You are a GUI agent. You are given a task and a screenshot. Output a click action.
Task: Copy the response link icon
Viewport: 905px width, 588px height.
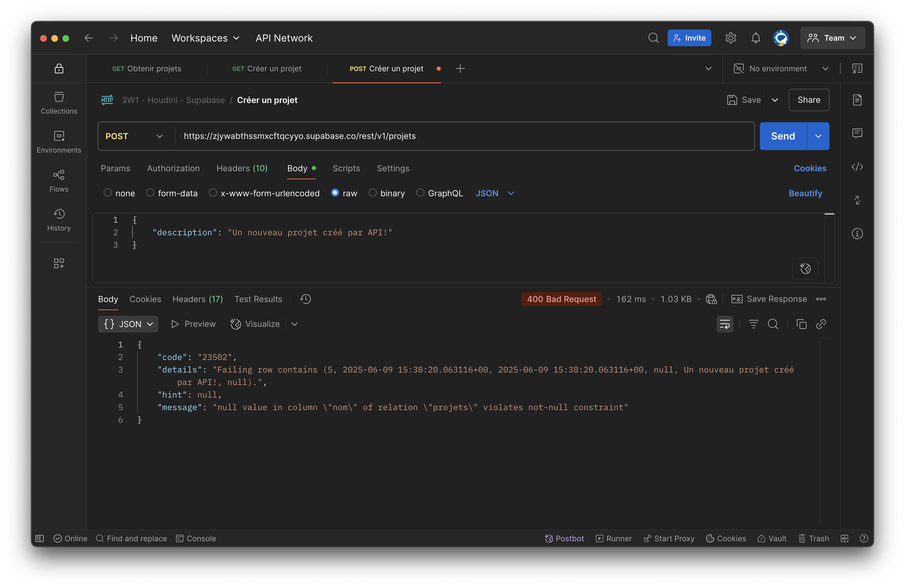[x=821, y=324]
